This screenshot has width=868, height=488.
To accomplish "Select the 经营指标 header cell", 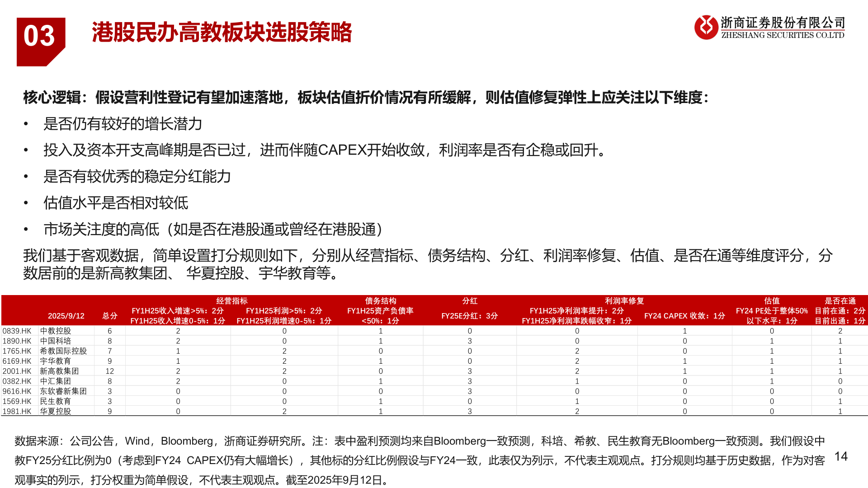I will pos(231,301).
